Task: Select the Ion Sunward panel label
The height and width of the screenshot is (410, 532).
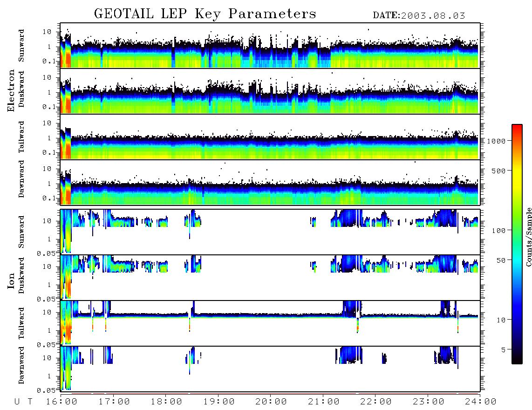Action: pyautogui.click(x=21, y=232)
